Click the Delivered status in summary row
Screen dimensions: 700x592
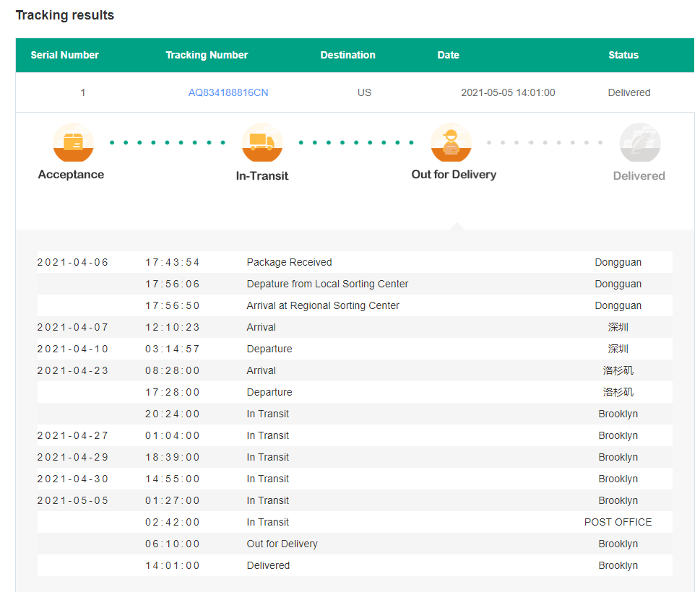(628, 92)
